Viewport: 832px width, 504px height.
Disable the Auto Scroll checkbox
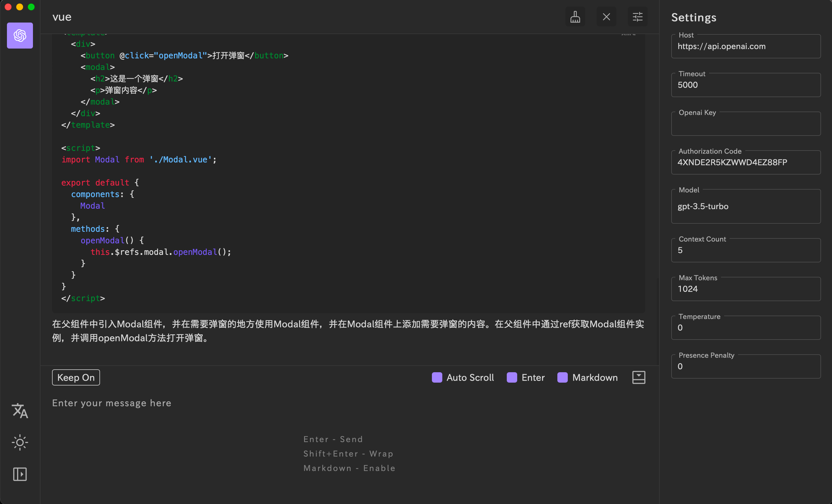tap(437, 377)
